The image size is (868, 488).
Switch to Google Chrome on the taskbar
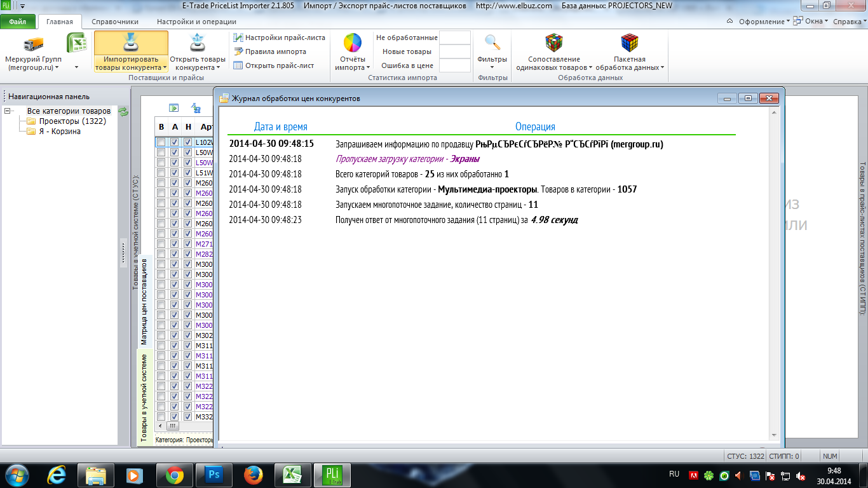175,475
